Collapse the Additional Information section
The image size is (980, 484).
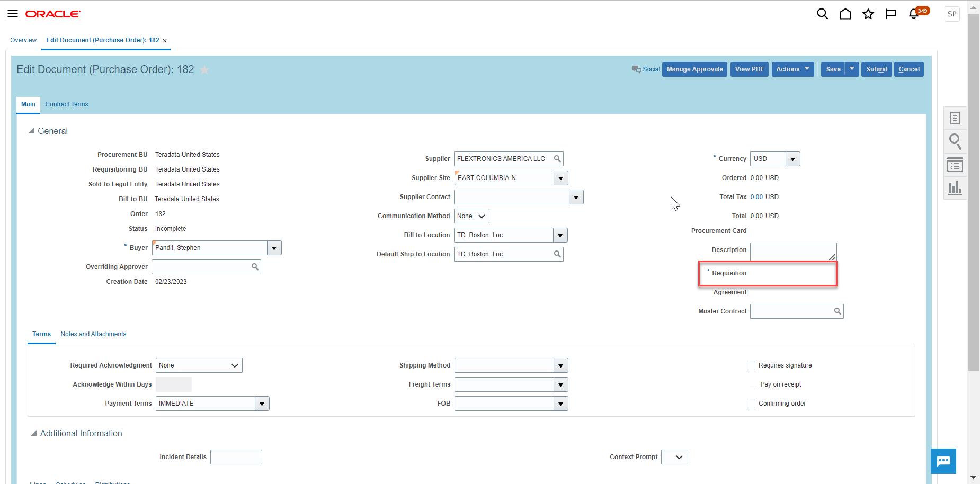coord(34,433)
